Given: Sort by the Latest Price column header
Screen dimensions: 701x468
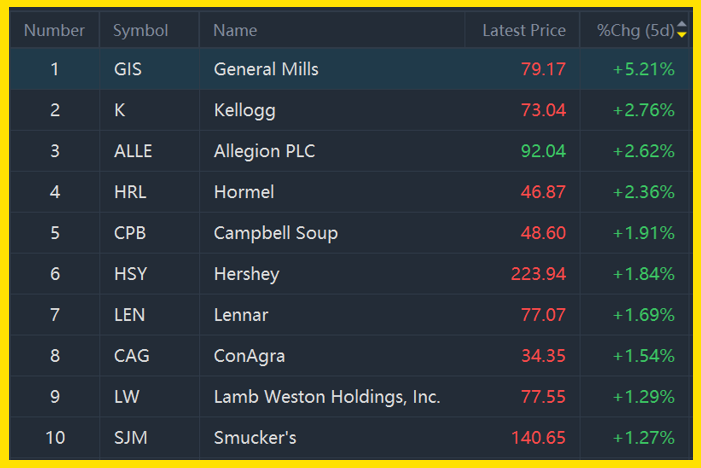Looking at the screenshot, I should tap(524, 30).
